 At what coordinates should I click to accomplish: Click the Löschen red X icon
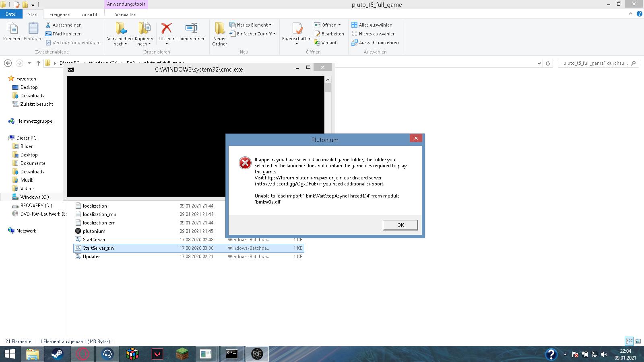pos(167,31)
